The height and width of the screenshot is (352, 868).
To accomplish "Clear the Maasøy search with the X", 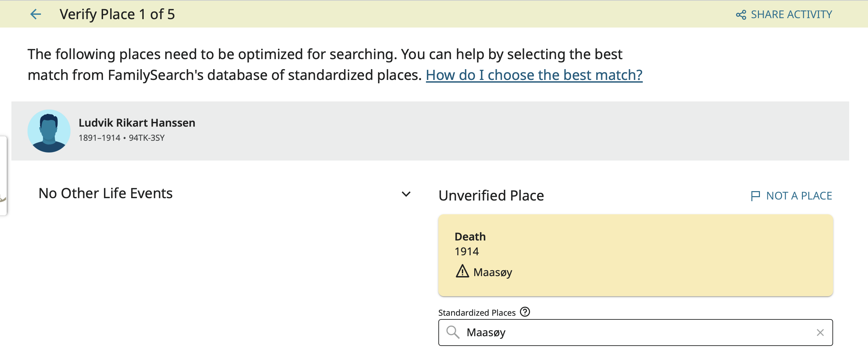I will (x=820, y=333).
